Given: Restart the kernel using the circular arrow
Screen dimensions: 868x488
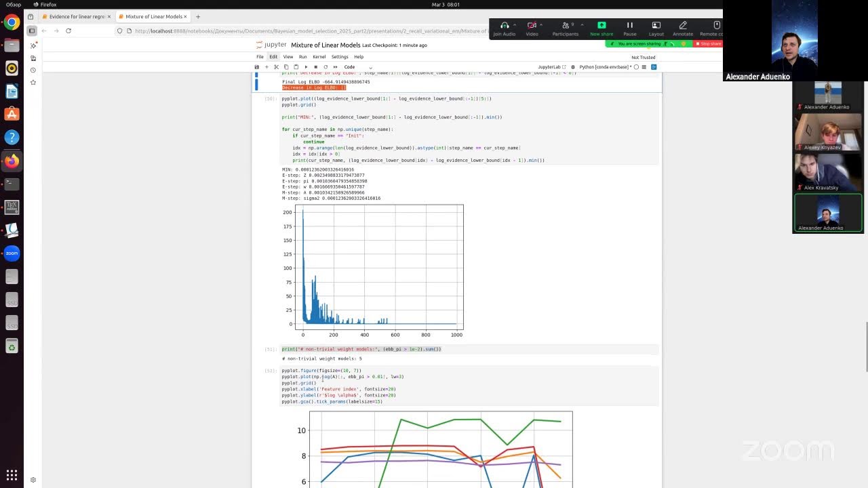Looking at the screenshot, I should coord(325,67).
